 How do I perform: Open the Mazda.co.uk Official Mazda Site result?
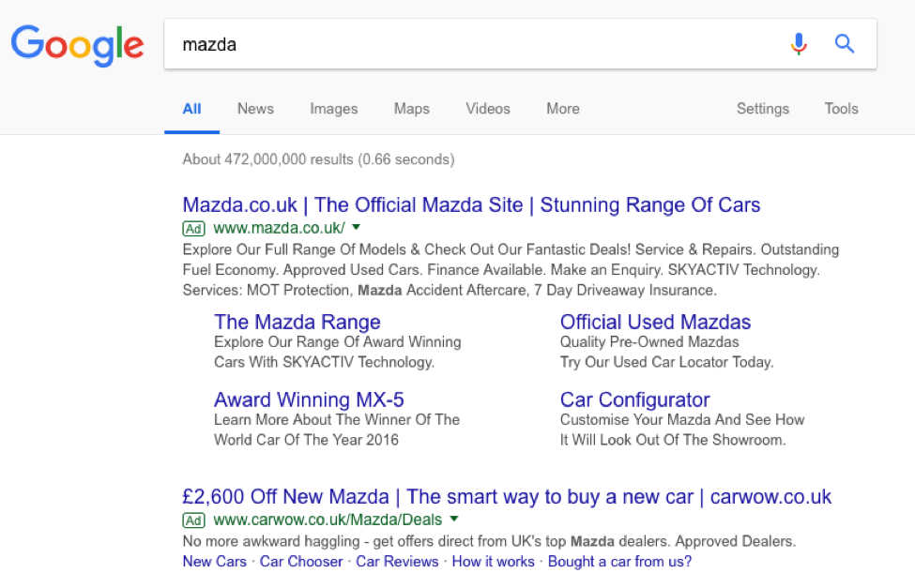(x=470, y=204)
